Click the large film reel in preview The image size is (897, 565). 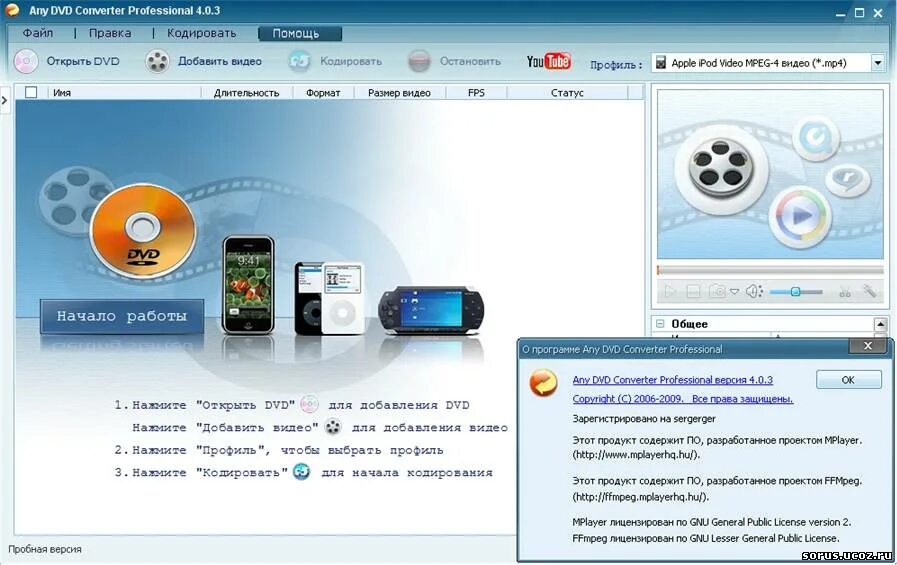pos(720,169)
